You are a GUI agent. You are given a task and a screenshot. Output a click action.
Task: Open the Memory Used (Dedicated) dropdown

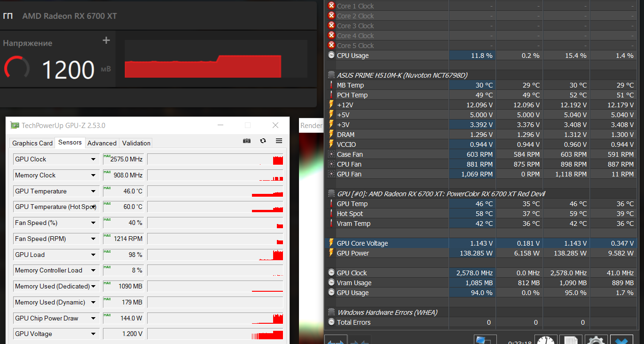pos(93,287)
